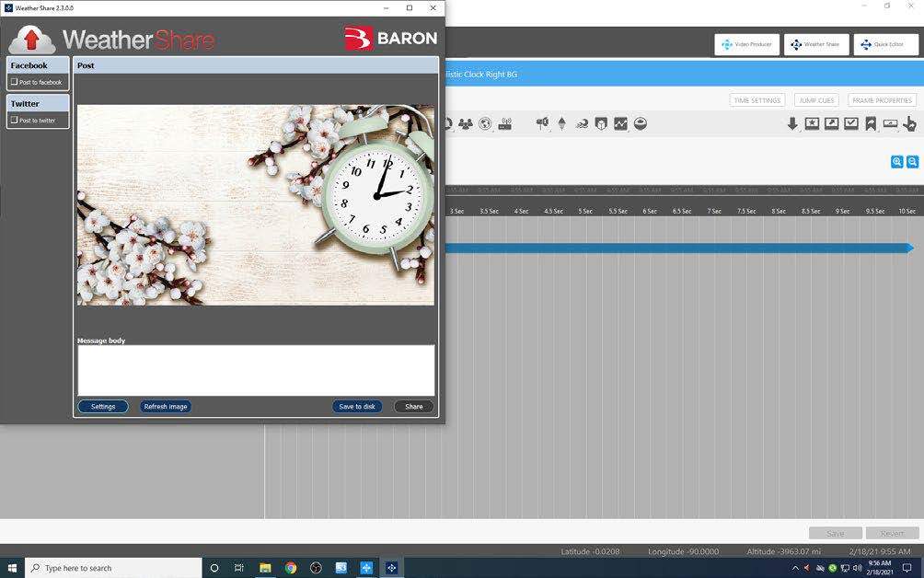Click the Share button

point(414,406)
